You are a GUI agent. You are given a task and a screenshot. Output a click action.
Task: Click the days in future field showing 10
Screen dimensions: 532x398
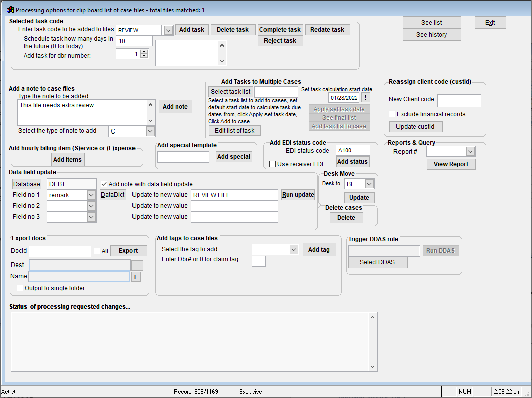click(134, 41)
